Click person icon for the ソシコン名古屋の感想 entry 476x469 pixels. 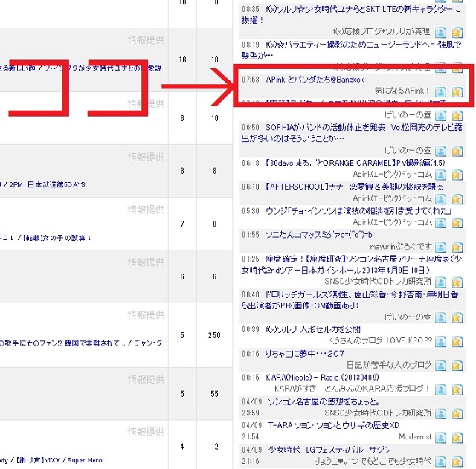click(x=440, y=413)
